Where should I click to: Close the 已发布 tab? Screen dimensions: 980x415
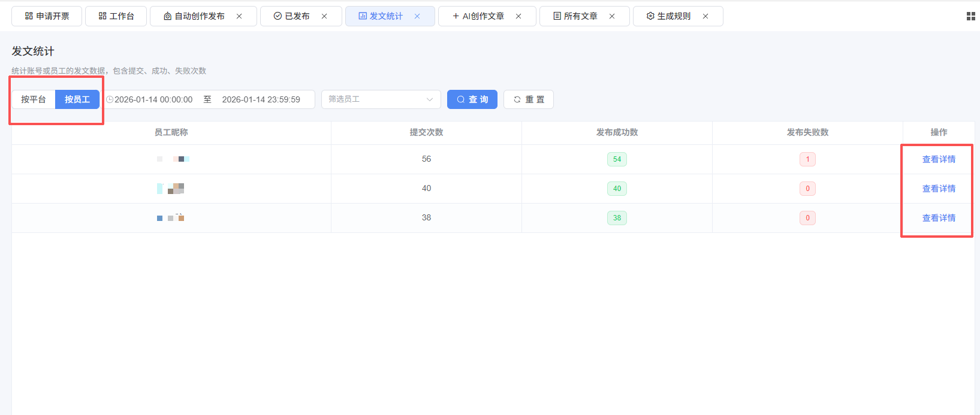(x=324, y=16)
